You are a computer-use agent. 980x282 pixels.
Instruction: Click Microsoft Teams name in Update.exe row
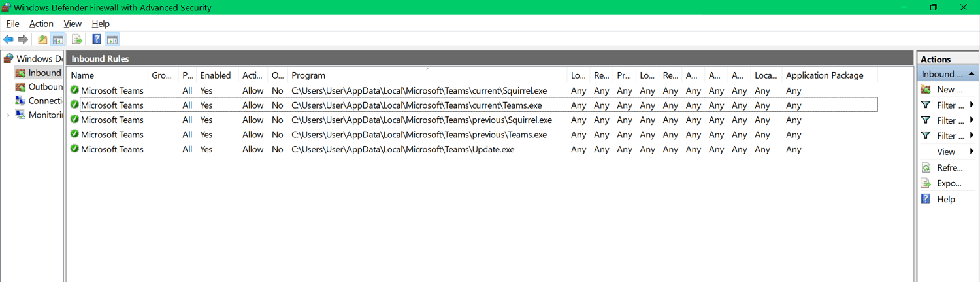pyautogui.click(x=112, y=150)
